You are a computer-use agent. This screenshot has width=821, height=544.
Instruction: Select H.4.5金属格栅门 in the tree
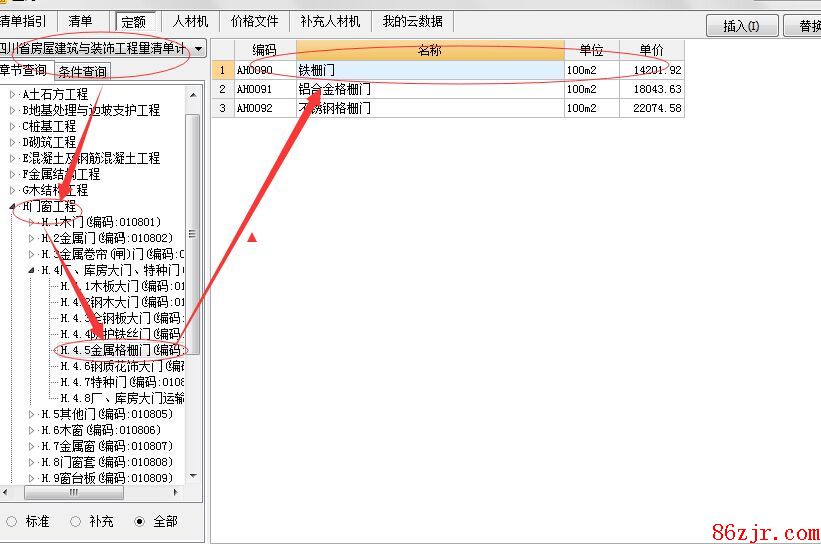click(120, 350)
